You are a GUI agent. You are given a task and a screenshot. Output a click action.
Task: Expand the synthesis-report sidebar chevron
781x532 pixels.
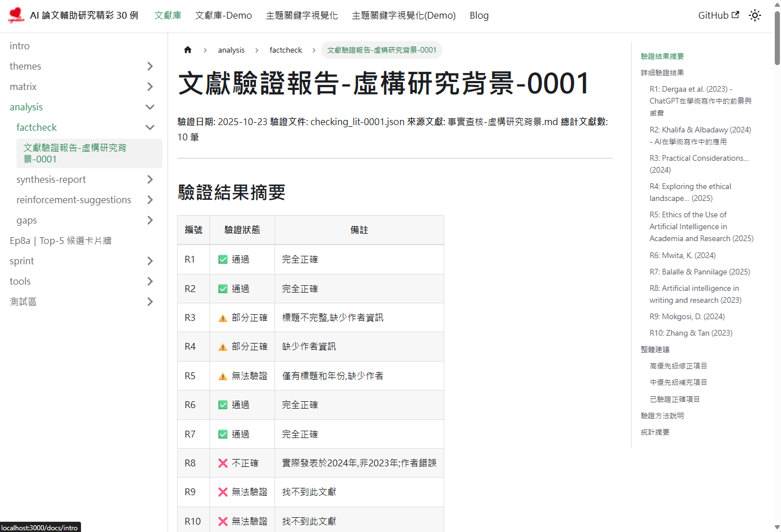[x=150, y=179]
